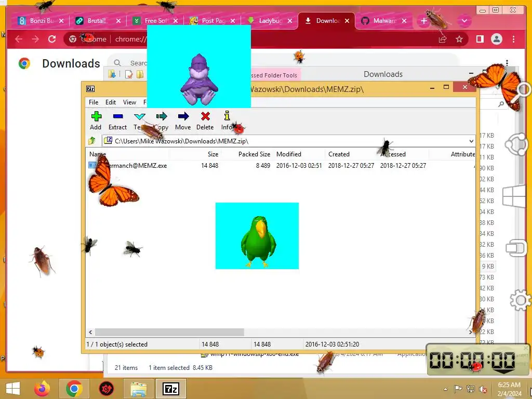Open the Chrome tab search dropdown
This screenshot has width=532, height=399.
pos(464,21)
